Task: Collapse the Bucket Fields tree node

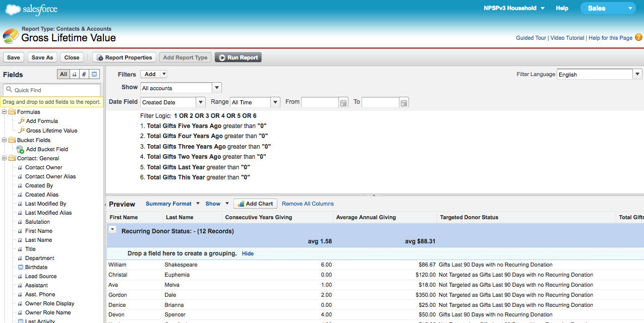Action: [x=5, y=140]
